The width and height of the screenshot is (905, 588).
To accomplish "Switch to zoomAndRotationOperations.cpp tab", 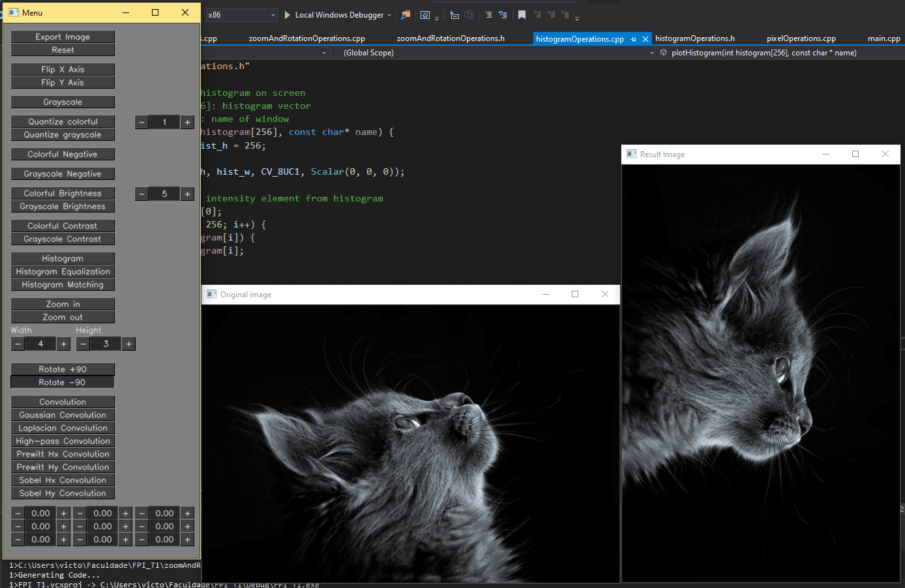I will tap(306, 38).
